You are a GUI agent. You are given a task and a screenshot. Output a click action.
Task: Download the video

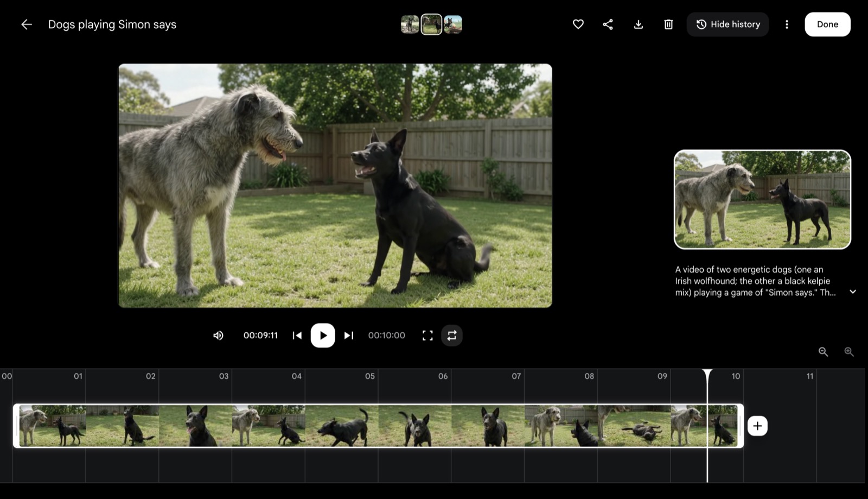[639, 24]
